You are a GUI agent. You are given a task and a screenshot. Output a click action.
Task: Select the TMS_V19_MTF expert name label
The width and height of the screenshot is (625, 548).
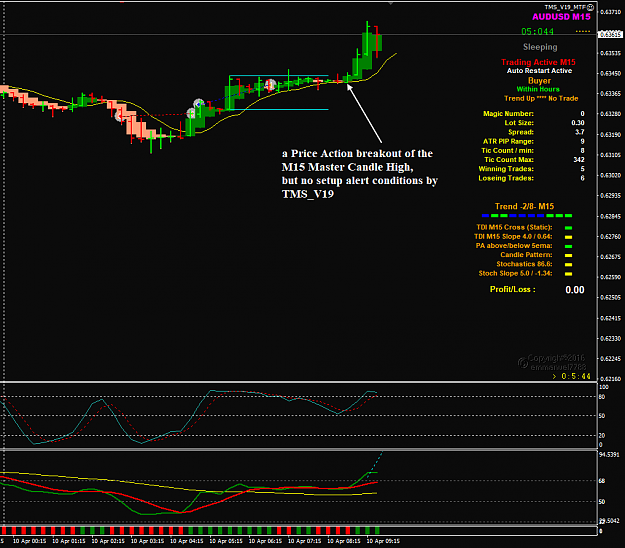point(566,7)
